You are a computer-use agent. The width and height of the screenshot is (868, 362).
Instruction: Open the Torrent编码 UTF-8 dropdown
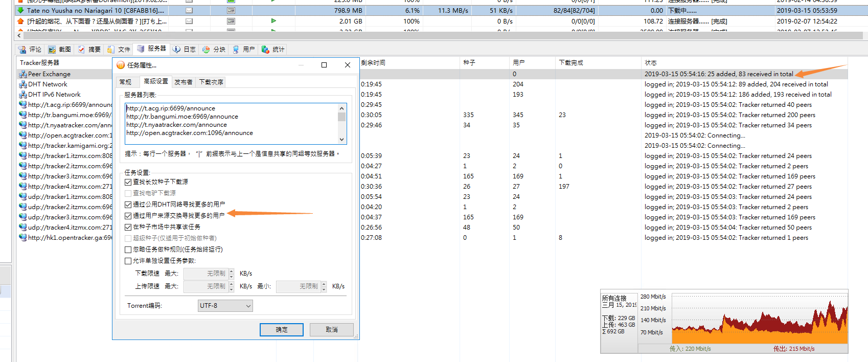click(225, 306)
